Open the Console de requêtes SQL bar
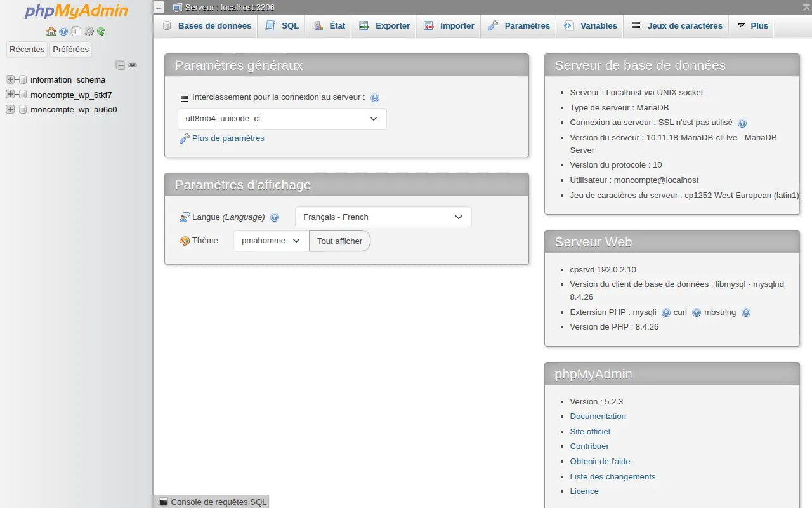 click(212, 502)
